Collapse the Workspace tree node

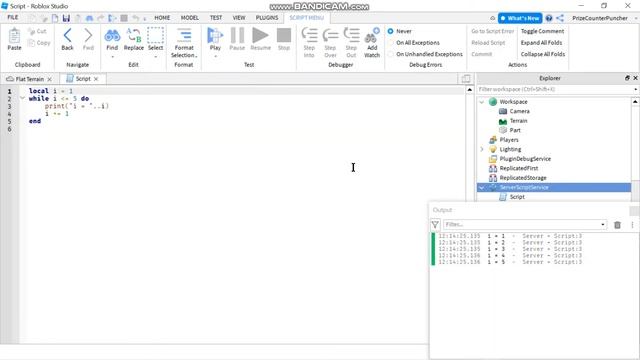[482, 102]
